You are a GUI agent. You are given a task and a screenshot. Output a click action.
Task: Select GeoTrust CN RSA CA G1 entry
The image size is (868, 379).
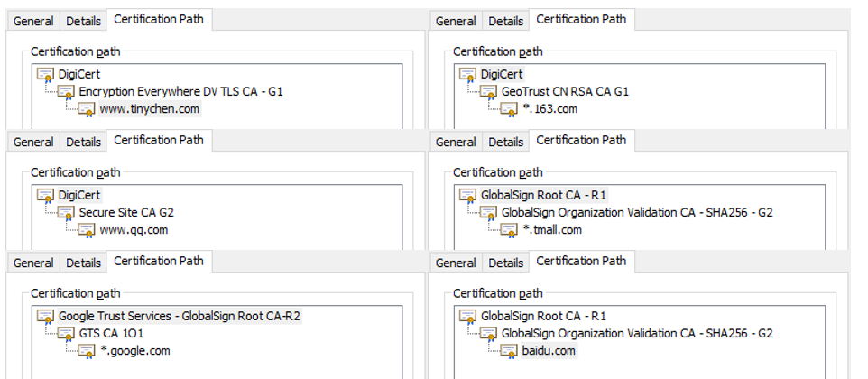pyautogui.click(x=565, y=91)
